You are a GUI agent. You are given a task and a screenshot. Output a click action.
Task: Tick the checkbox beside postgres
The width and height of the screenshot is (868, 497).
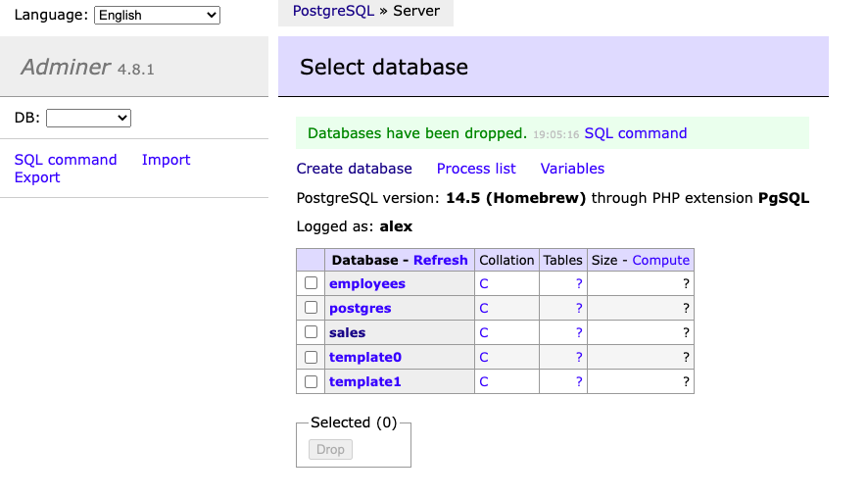point(311,308)
